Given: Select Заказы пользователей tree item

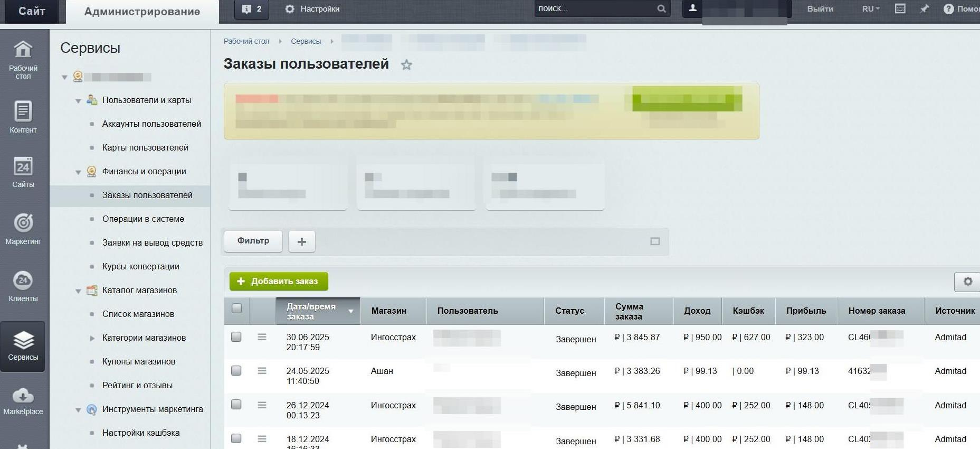Looking at the screenshot, I should click(x=147, y=195).
